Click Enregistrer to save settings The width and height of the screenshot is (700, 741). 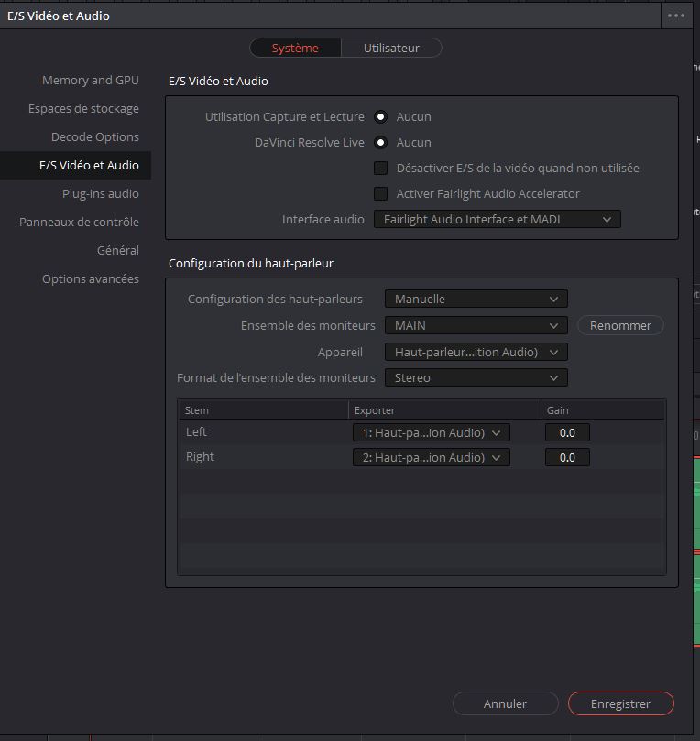620,703
